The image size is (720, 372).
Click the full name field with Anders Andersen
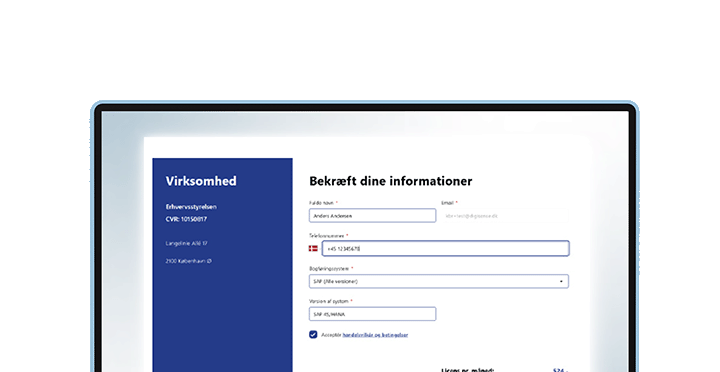click(372, 215)
